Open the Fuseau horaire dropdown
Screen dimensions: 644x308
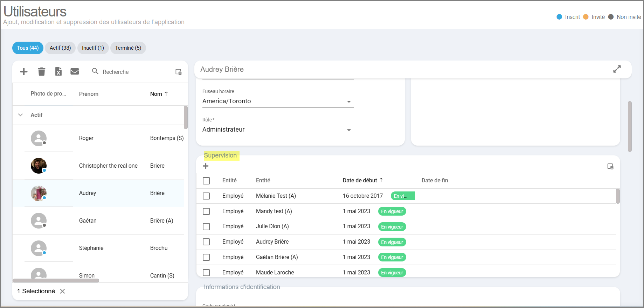[278, 101]
